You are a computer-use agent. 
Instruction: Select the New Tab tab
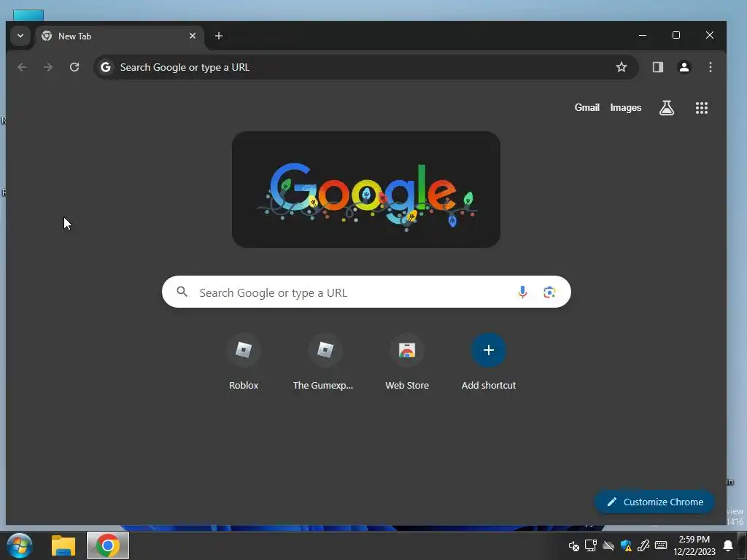119,36
